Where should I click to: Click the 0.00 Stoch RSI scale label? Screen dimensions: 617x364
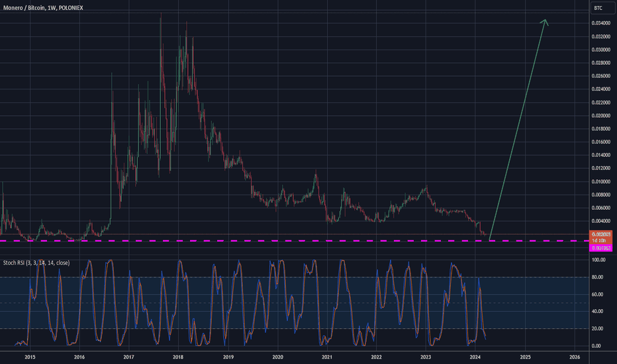(596, 346)
